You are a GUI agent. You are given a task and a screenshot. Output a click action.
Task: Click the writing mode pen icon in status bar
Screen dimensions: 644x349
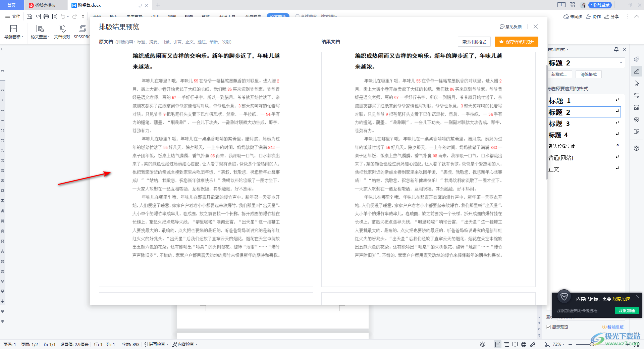533,344
